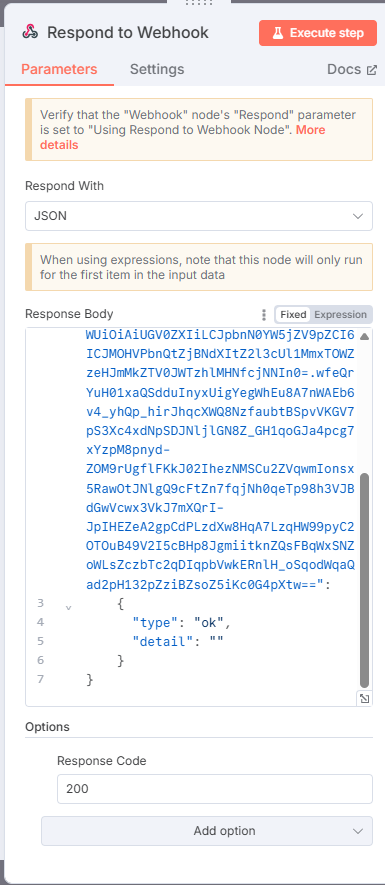385x885 pixels.
Task: Expand the Add option dropdown
Action: (x=207, y=831)
